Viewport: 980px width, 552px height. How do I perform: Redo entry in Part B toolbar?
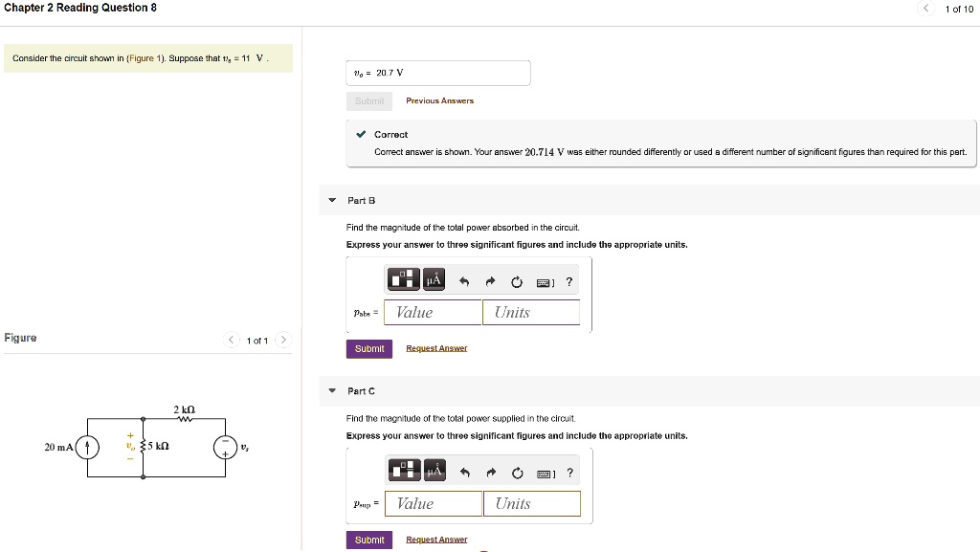point(490,282)
